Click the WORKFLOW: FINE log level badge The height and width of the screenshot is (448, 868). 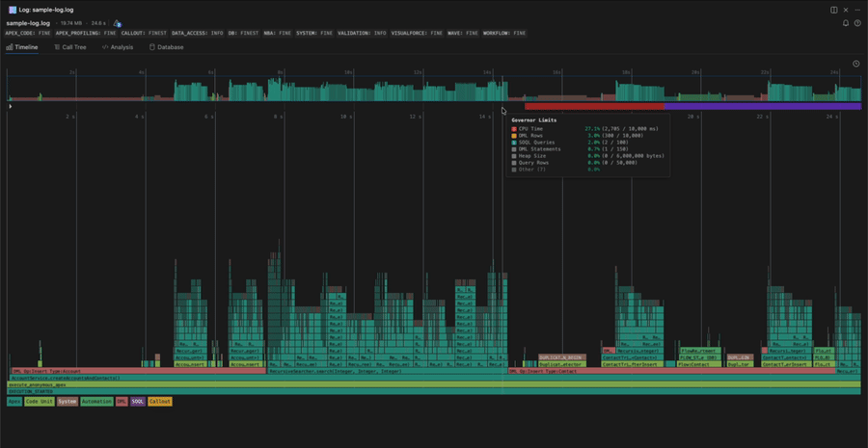coord(504,33)
